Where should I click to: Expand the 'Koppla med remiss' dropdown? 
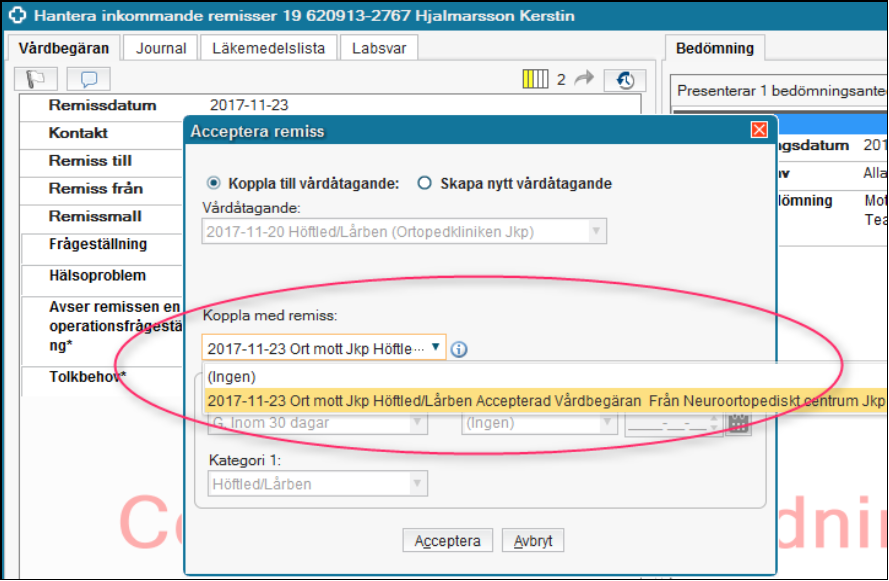click(435, 348)
